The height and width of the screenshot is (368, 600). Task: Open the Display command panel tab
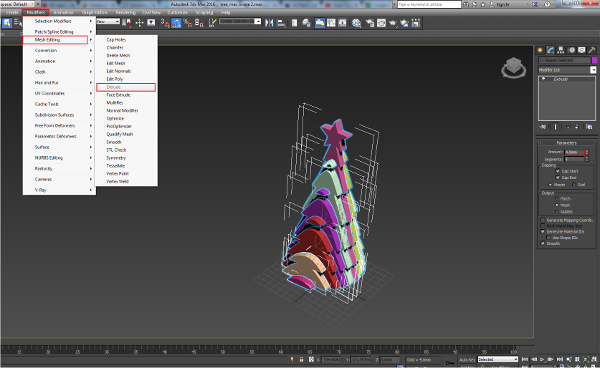tap(582, 50)
